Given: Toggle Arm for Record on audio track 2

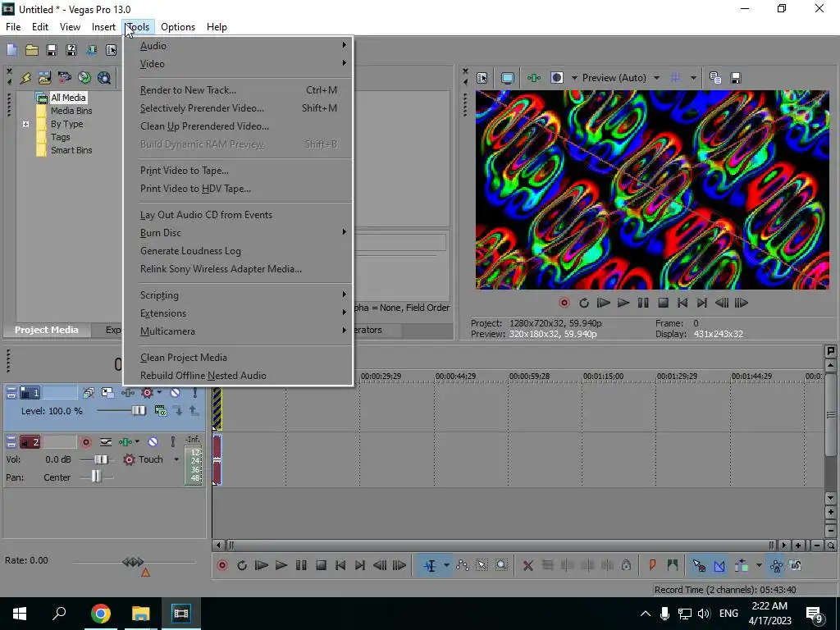Looking at the screenshot, I should click(85, 442).
